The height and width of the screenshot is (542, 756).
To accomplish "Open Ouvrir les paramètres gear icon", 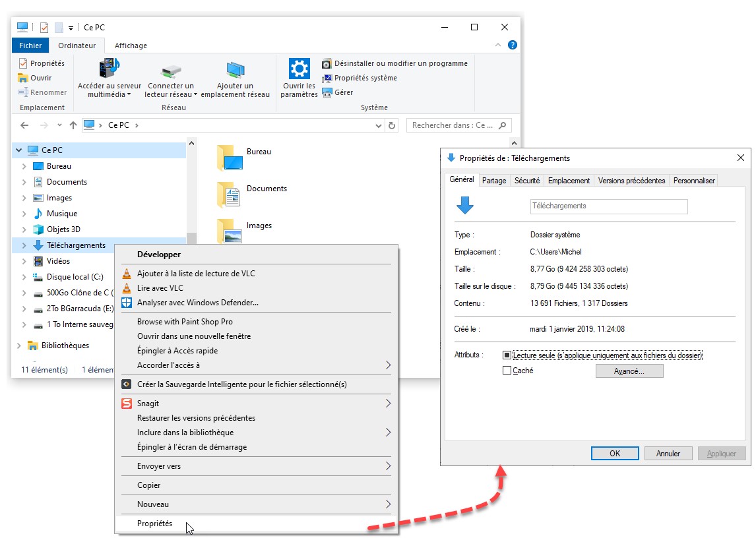I will coord(299,69).
